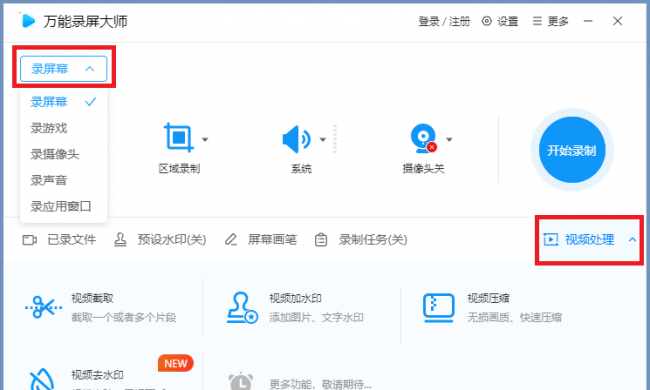This screenshot has width=650, height=390.
Task: Toggle the 摄像头关 webcam icon
Action: 423,138
